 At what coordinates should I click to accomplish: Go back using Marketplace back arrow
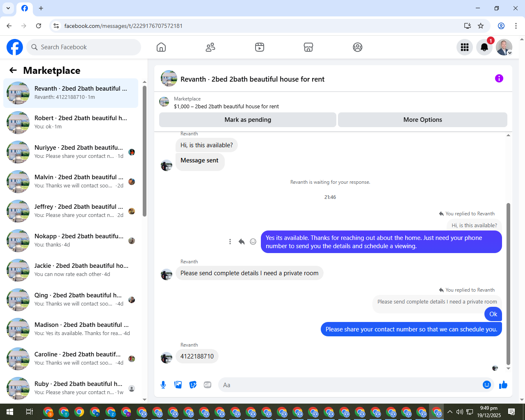[x=13, y=70]
